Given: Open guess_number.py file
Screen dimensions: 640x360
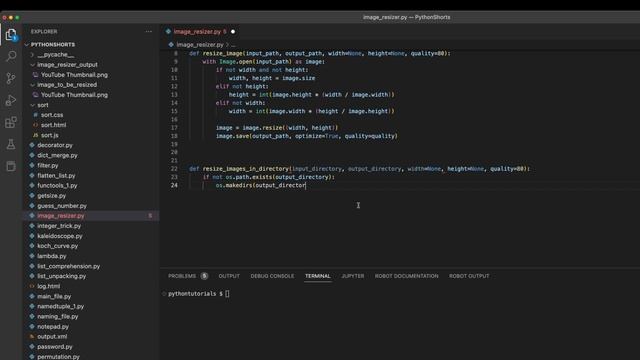Looking at the screenshot, I should tap(62, 206).
